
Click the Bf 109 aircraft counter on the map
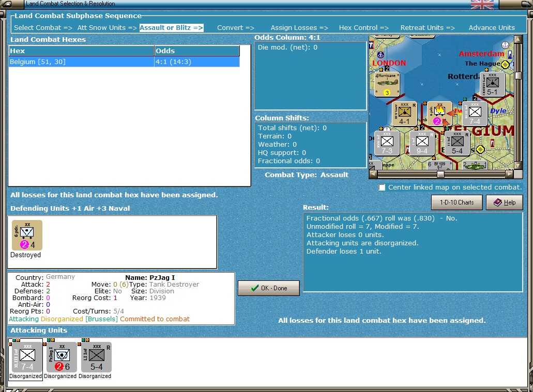[439, 165]
